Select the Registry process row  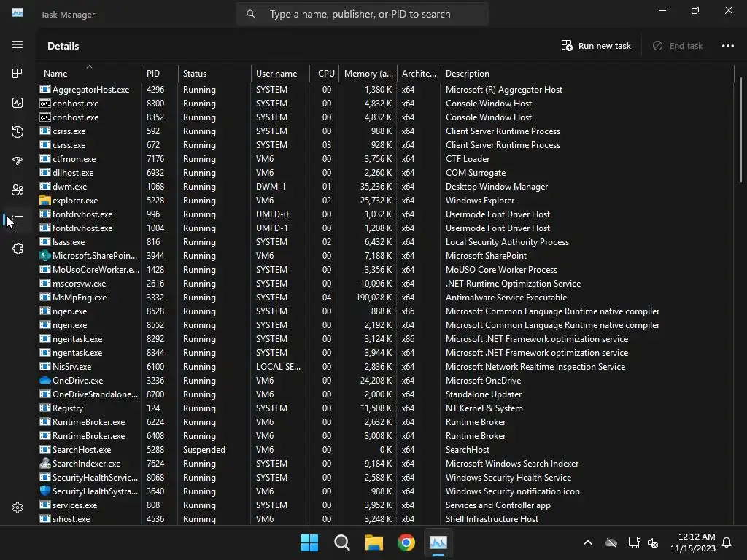(x=385, y=408)
